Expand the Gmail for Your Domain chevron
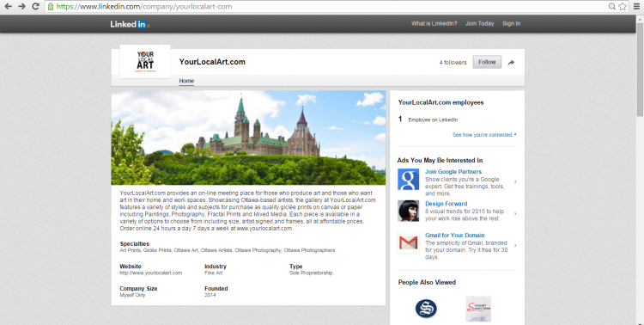Screen dimensions: 644x325 (x=515, y=246)
